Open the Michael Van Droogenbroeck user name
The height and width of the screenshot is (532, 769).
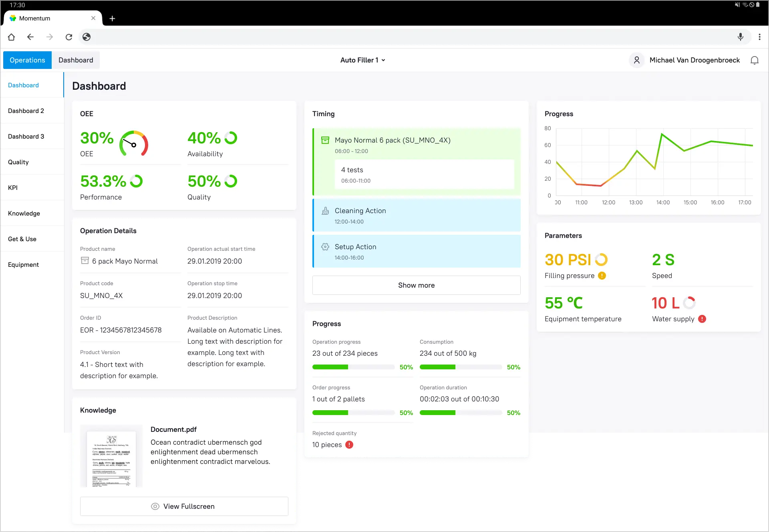(x=695, y=60)
